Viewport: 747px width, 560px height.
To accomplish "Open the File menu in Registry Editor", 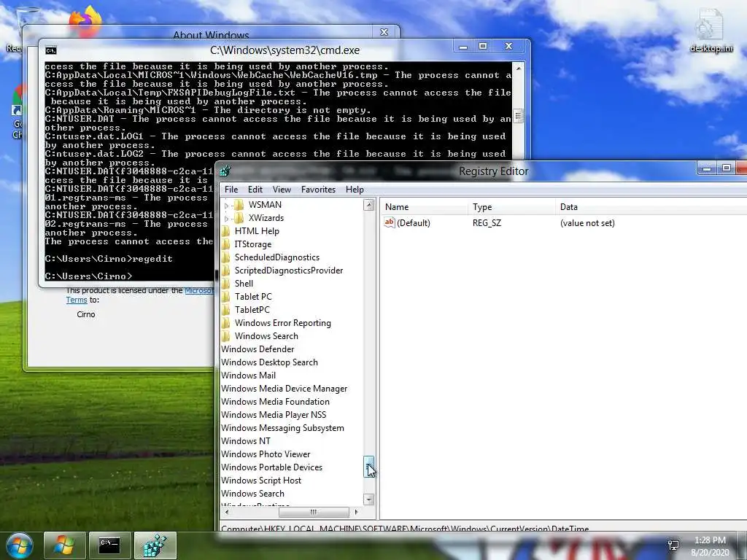I will (231, 190).
